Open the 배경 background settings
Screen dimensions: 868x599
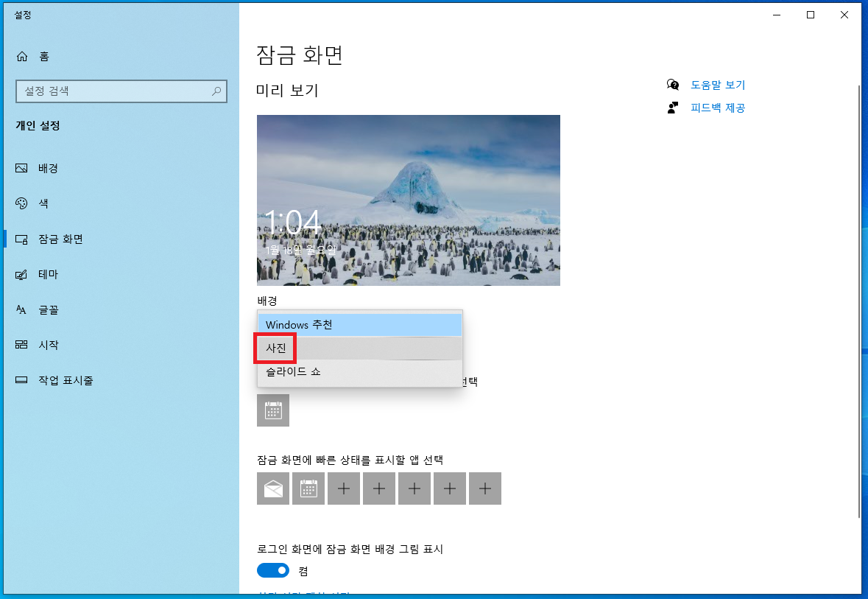(x=37, y=169)
